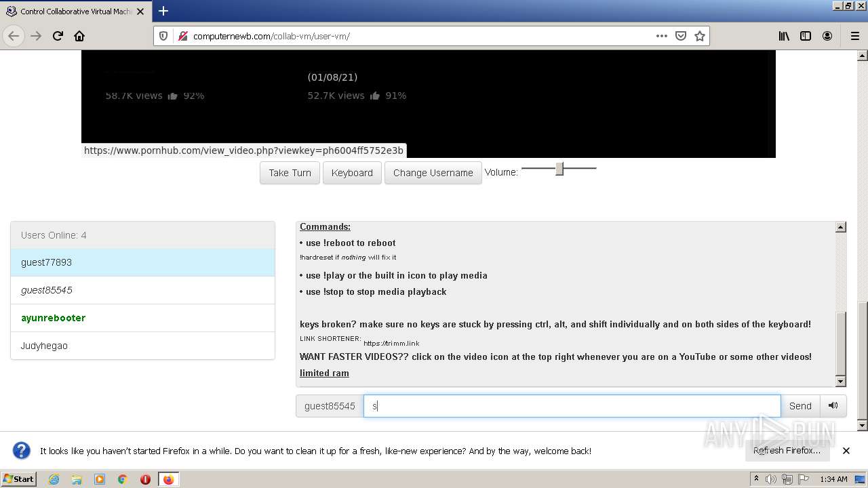Viewport: 868px width, 488px height.
Task: Launch Internet Explorer from the taskbar
Action: pos(54,479)
